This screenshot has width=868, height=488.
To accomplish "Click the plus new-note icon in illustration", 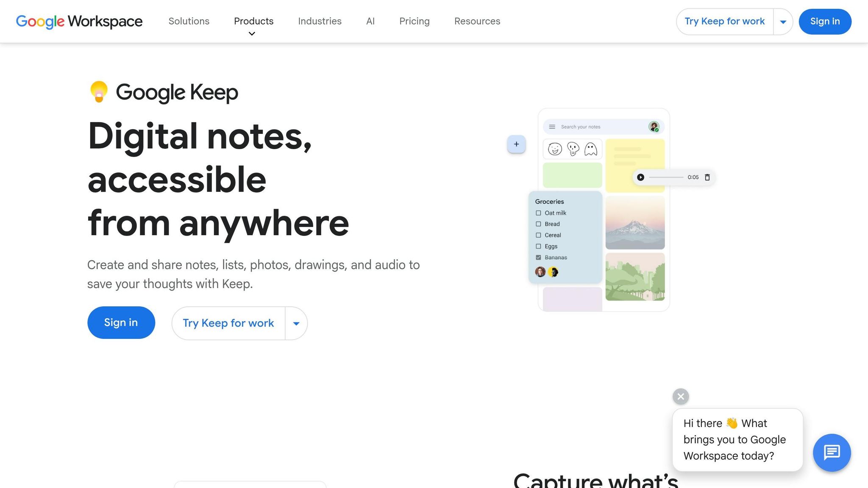I will pyautogui.click(x=516, y=144).
